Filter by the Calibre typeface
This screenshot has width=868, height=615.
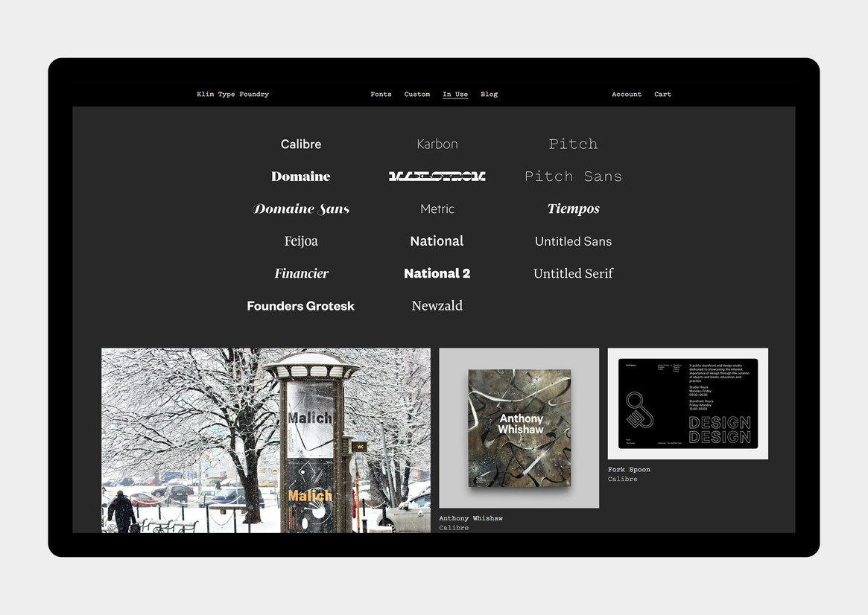(300, 144)
